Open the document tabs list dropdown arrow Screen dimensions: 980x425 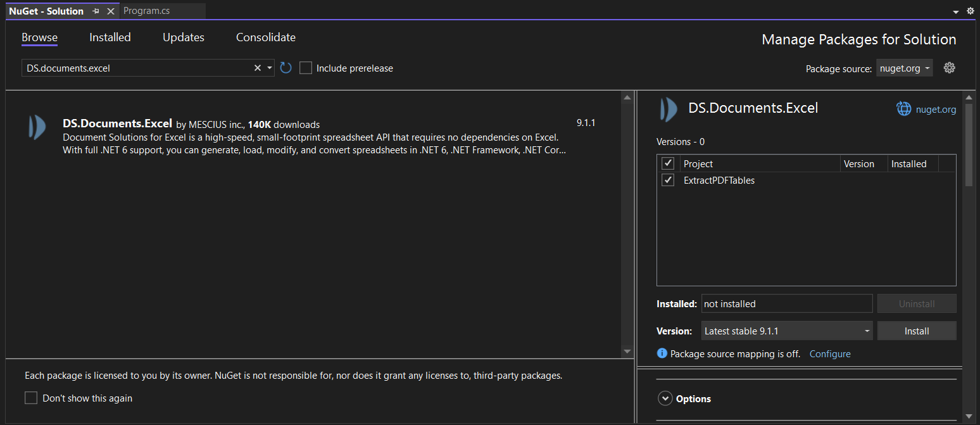956,11
